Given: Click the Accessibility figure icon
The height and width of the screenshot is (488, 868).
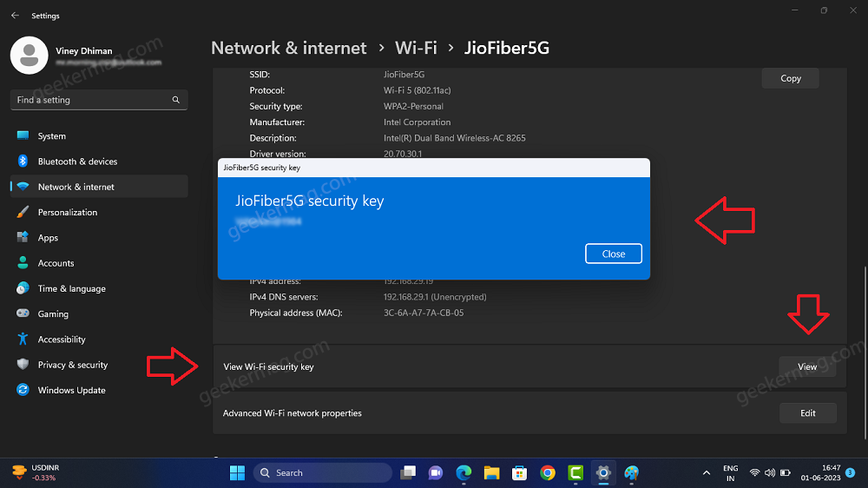Looking at the screenshot, I should [x=23, y=339].
